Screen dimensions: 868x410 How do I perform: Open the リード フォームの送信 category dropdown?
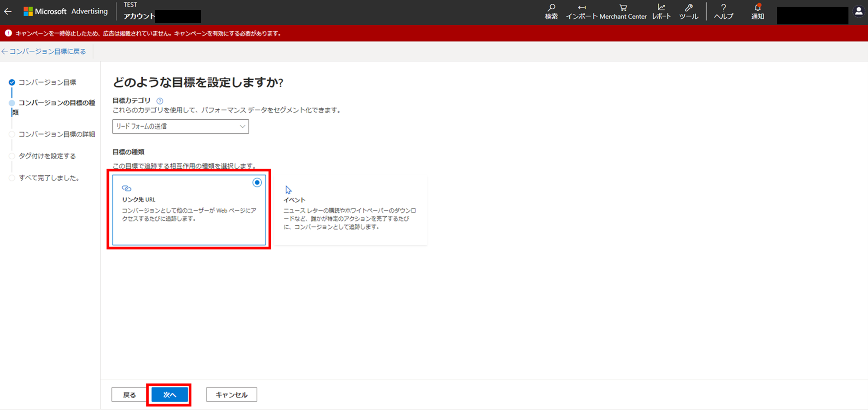click(181, 126)
